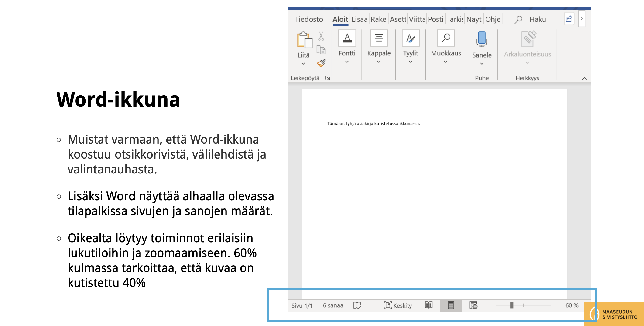The image size is (644, 326).
Task: Click the zoom slider handle
Action: [x=512, y=305]
